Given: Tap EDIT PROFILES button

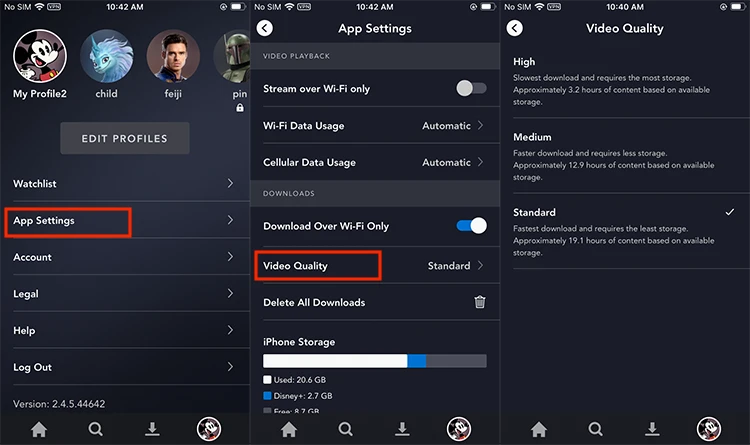Looking at the screenshot, I should (125, 138).
